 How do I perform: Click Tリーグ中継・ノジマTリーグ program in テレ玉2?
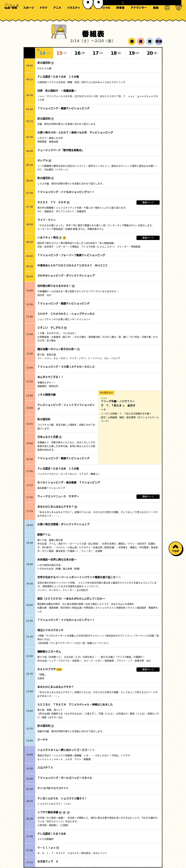[x=118, y=405]
